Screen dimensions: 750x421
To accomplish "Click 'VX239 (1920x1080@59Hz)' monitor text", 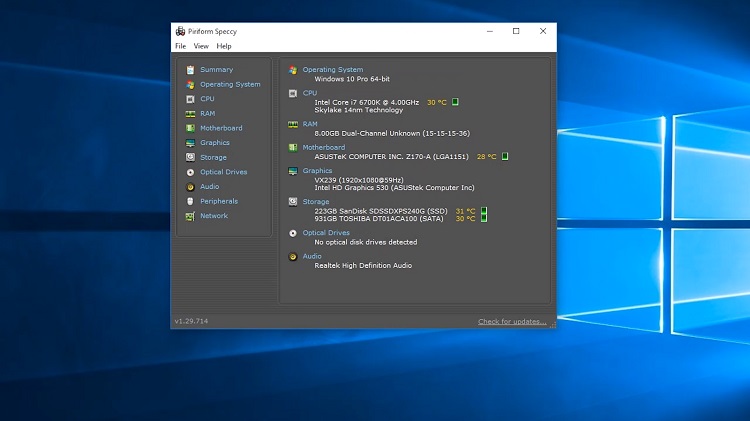I will point(359,180).
